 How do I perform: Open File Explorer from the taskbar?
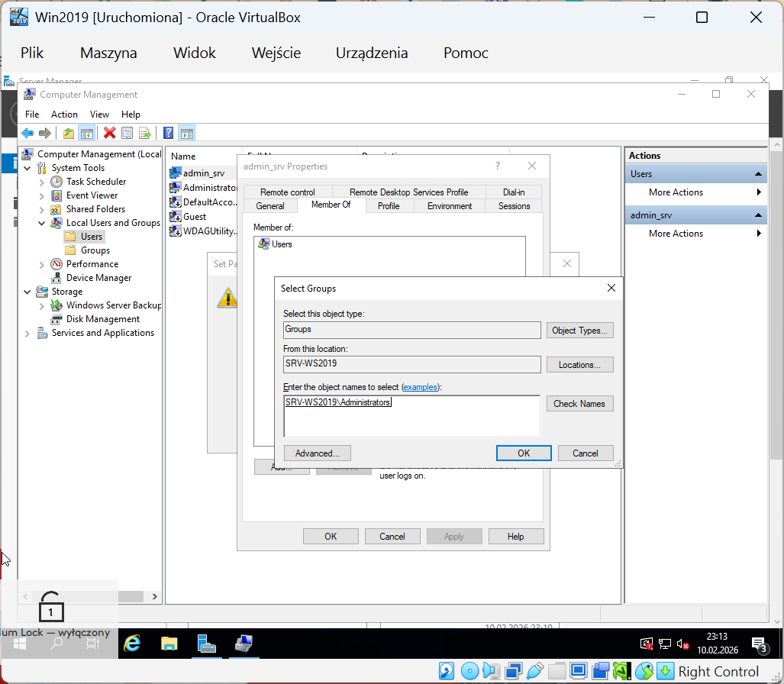pos(169,644)
